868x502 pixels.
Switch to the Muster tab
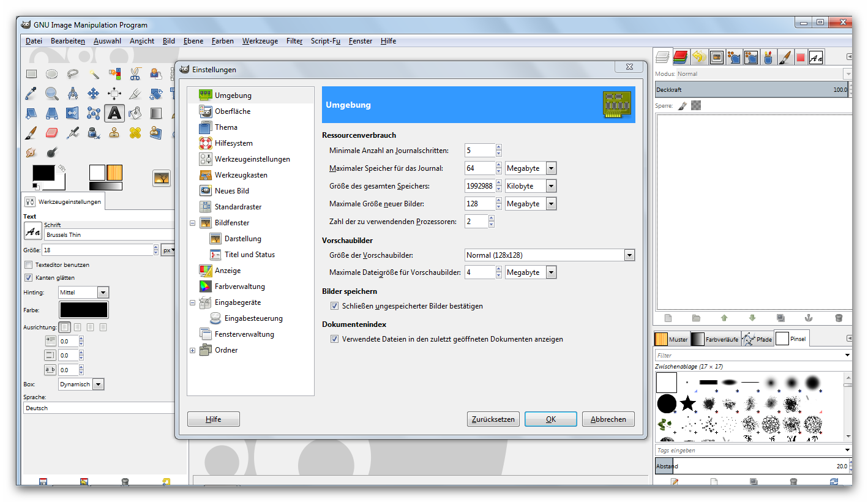(672, 339)
